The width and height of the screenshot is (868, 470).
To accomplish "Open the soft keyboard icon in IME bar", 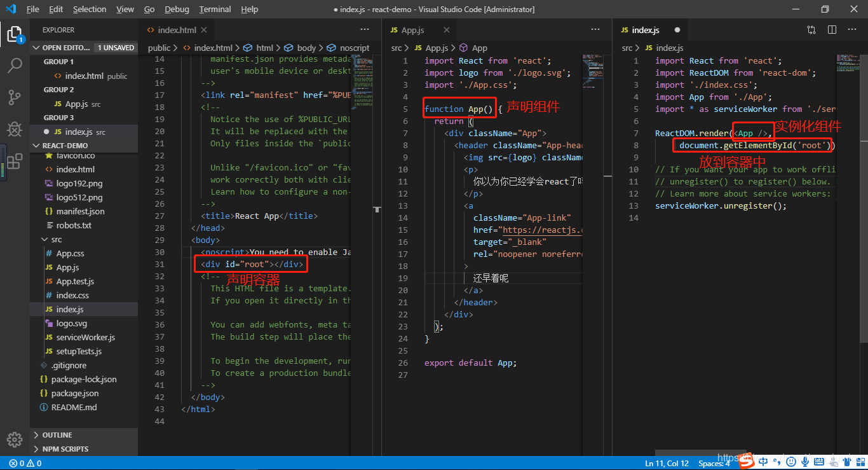I will click(819, 462).
